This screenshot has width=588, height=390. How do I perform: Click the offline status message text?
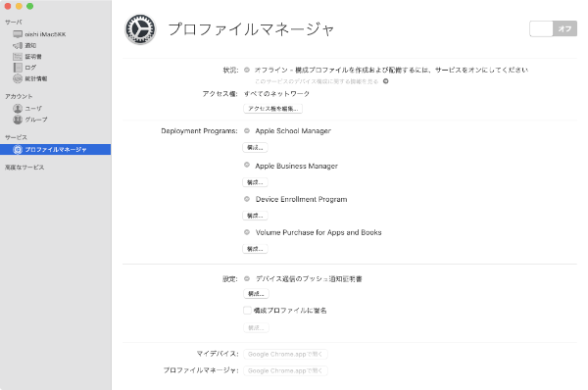pos(391,70)
